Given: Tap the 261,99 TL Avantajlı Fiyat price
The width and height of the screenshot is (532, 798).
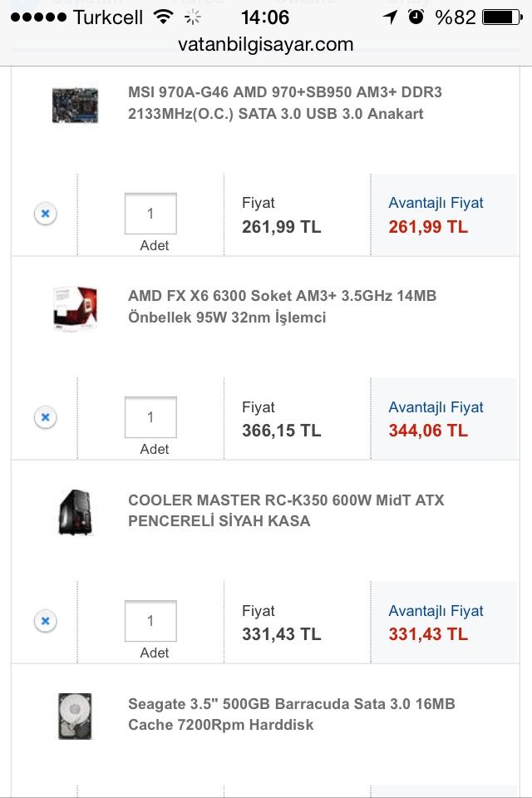Looking at the screenshot, I should tap(428, 227).
